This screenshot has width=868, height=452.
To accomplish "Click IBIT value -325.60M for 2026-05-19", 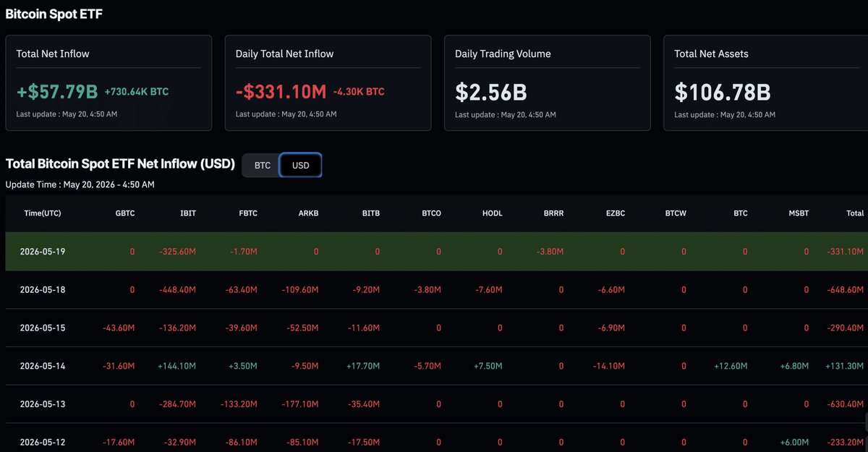I will pos(177,252).
